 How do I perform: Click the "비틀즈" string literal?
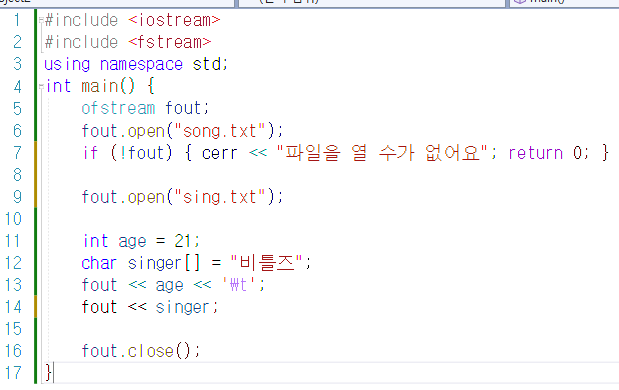(266, 262)
